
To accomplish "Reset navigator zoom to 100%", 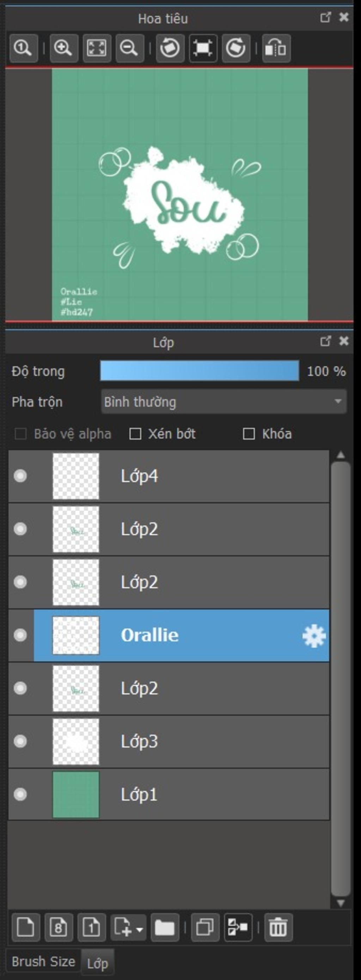I will click(x=24, y=48).
